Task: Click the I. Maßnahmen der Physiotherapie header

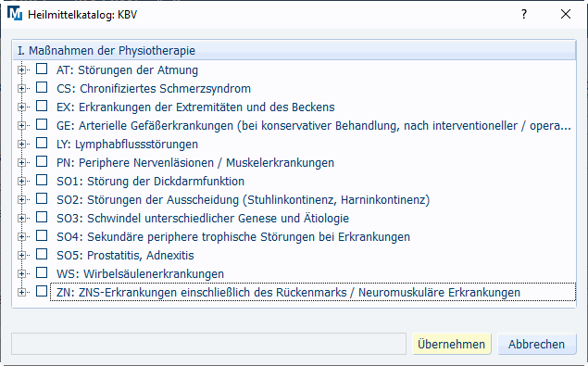Action: pyautogui.click(x=294, y=50)
